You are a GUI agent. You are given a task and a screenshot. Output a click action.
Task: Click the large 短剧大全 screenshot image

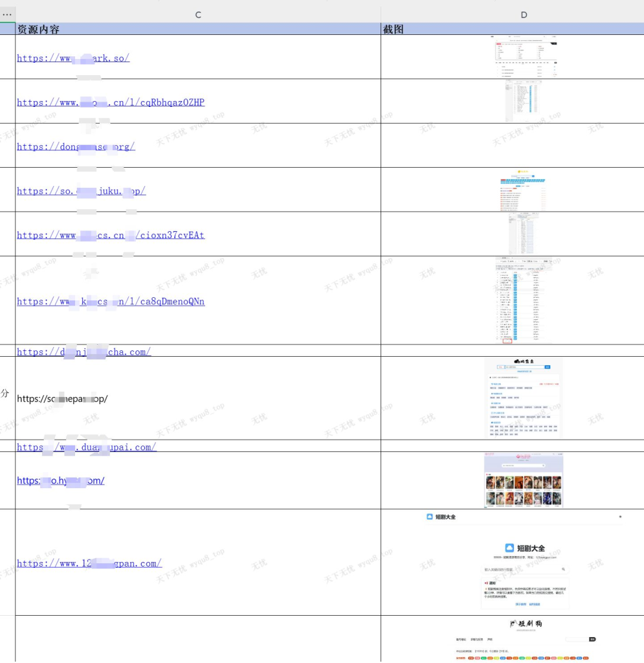pyautogui.click(x=524, y=561)
